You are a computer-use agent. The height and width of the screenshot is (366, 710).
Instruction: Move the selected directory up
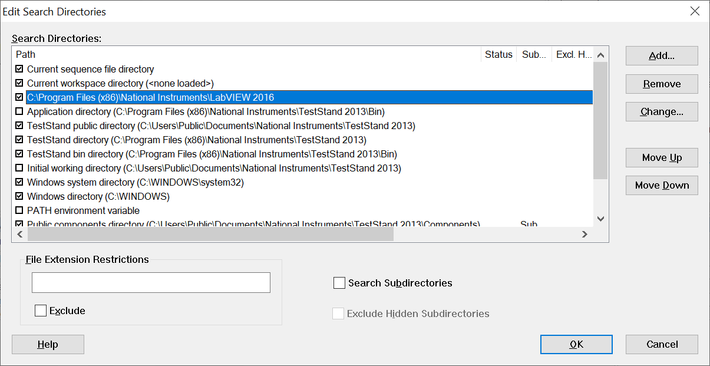[662, 158]
